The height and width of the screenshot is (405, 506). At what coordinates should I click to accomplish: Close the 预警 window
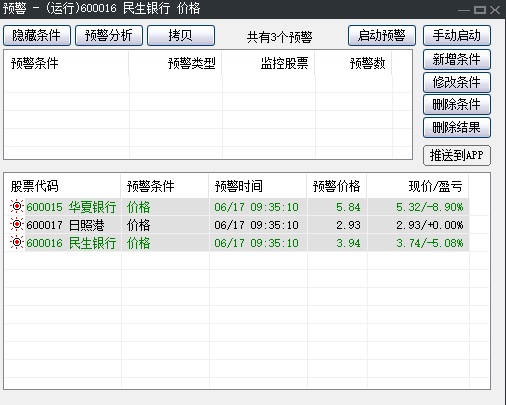coord(495,10)
